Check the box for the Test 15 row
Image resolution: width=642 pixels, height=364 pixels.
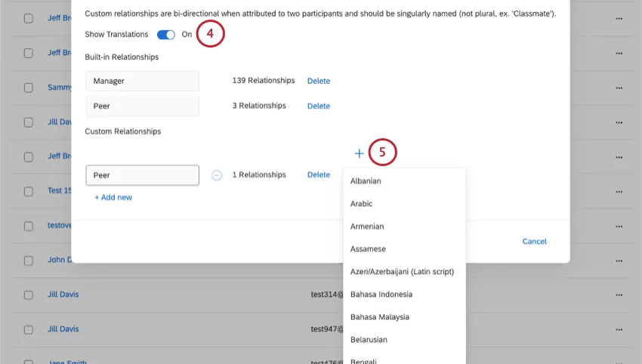(x=28, y=192)
